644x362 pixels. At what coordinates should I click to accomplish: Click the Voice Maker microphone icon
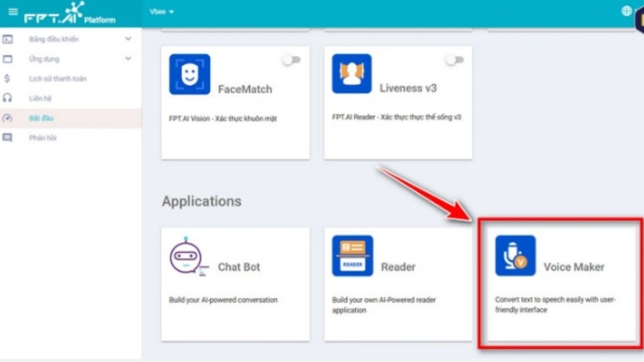click(x=515, y=256)
